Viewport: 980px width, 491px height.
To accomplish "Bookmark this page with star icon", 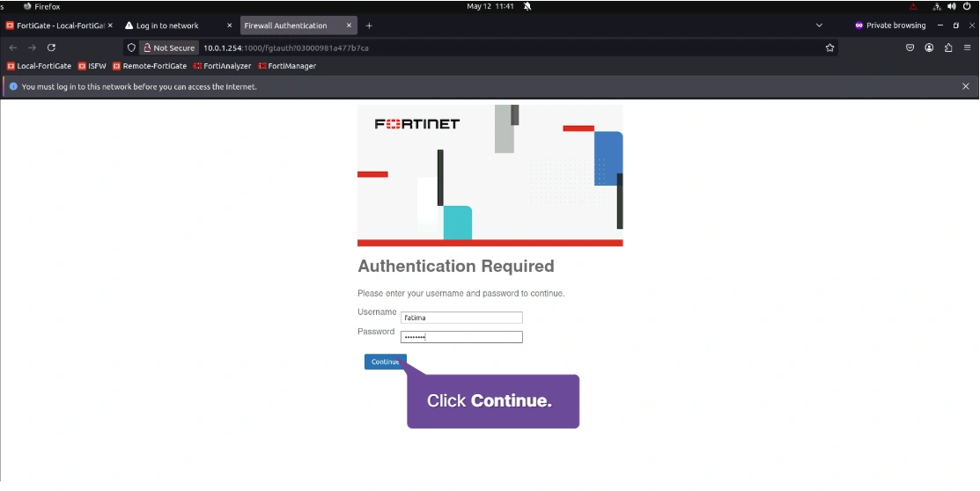I will pyautogui.click(x=830, y=48).
